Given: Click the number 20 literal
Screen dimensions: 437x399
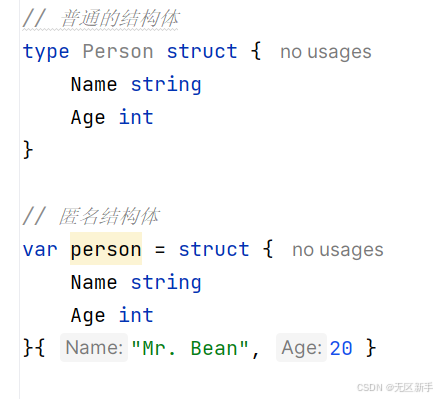Looking at the screenshot, I should 341,349.
